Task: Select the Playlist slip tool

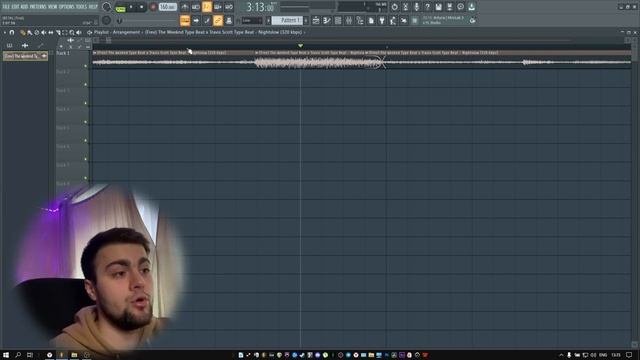Action: coord(51,32)
